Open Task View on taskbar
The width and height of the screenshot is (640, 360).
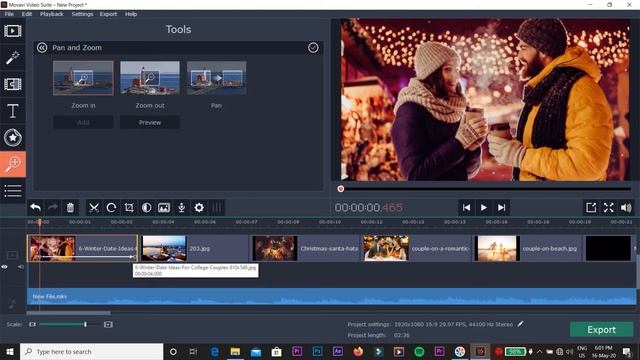[193, 351]
